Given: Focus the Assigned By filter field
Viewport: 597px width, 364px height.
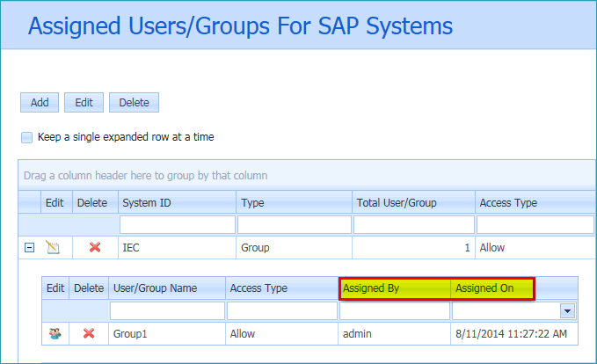Looking at the screenshot, I should (x=395, y=311).
